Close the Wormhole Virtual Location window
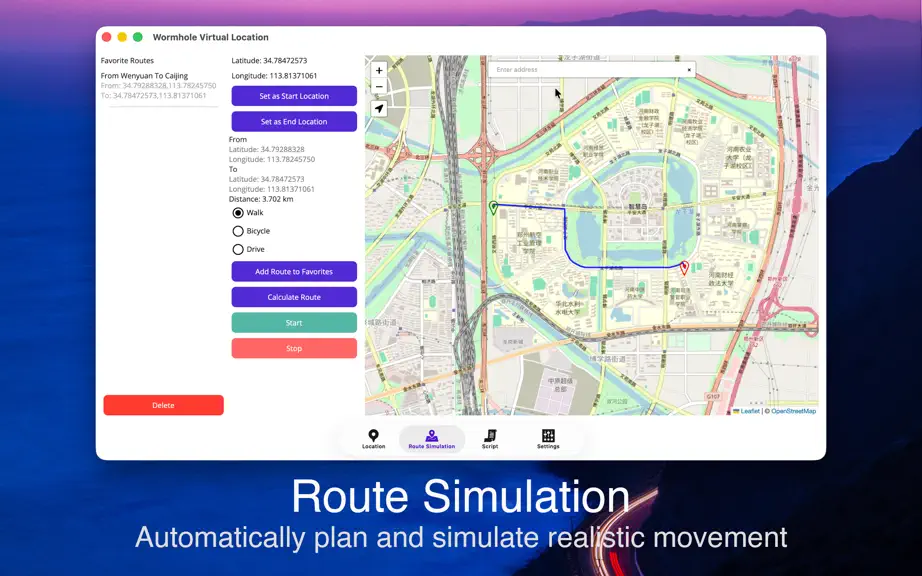 point(106,37)
